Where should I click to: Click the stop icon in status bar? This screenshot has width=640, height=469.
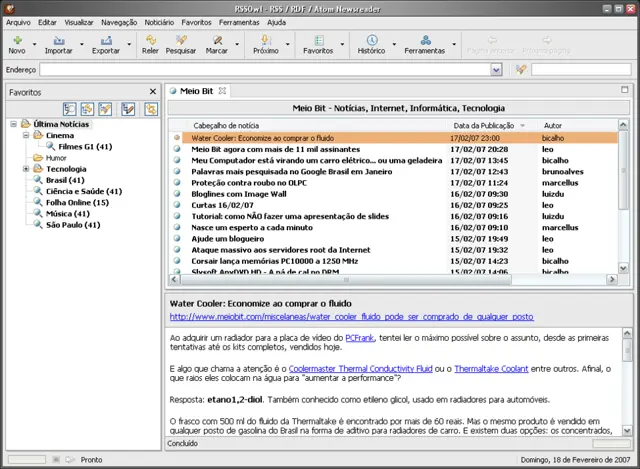coord(56,460)
